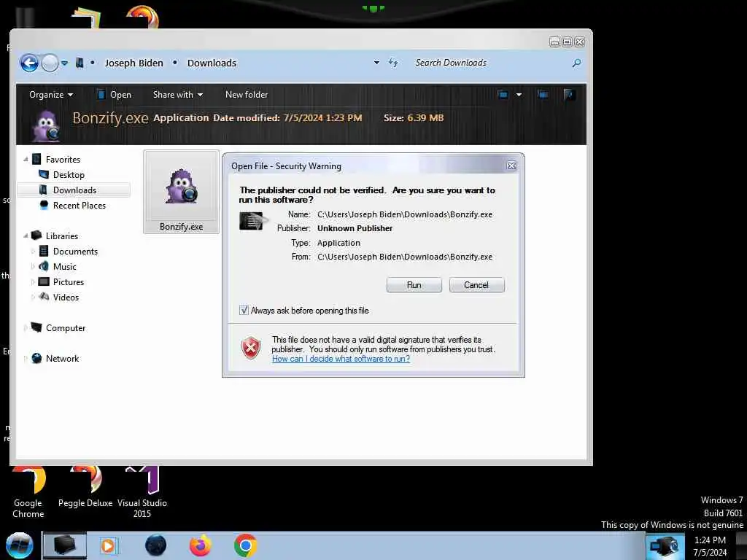
Task: Minimize the Downloads Explorer window
Action: point(554,42)
